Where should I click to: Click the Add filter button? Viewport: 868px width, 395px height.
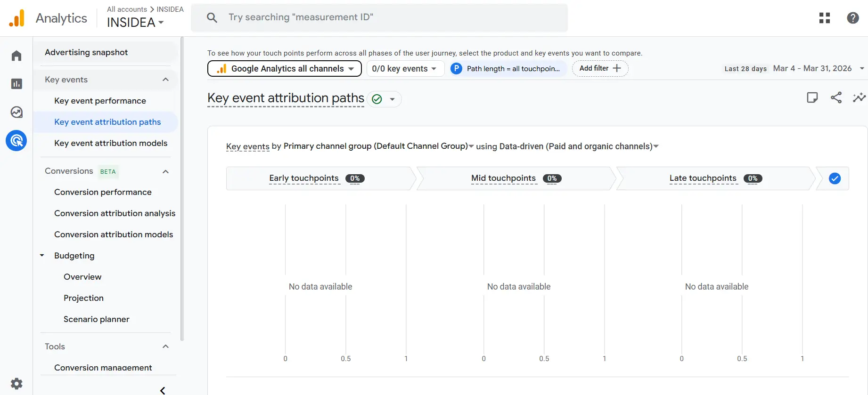pos(600,68)
